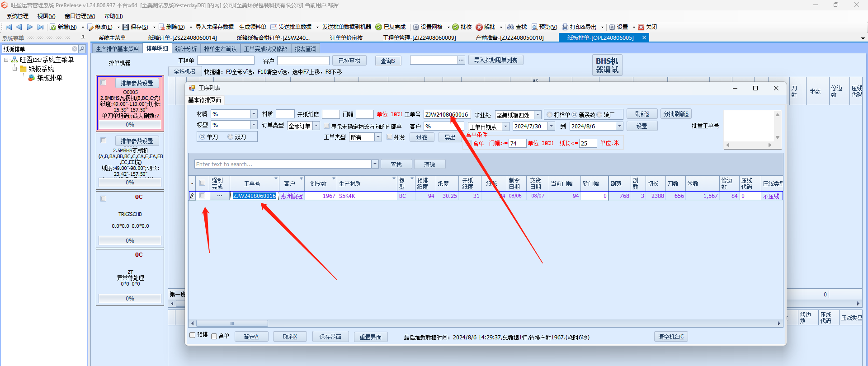Open the 工单类型 所有 dropdown
Viewport: 868px width, 366px height.
pyautogui.click(x=378, y=137)
